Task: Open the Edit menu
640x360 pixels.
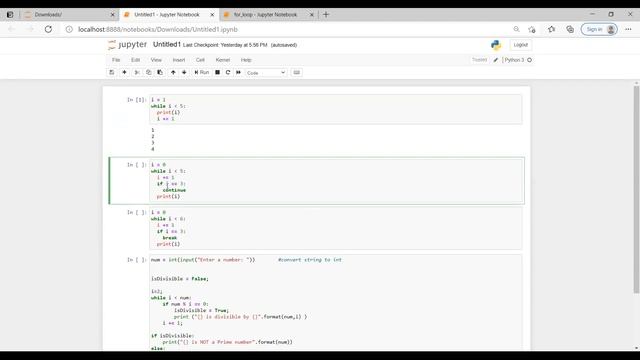Action: (x=135, y=60)
